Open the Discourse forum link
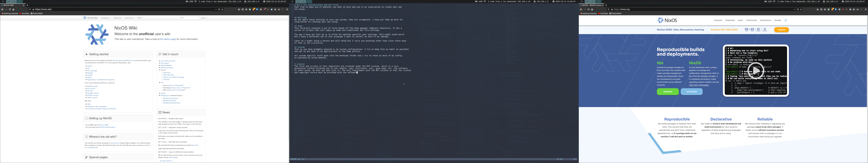This screenshot has height=163, width=868. point(167,73)
